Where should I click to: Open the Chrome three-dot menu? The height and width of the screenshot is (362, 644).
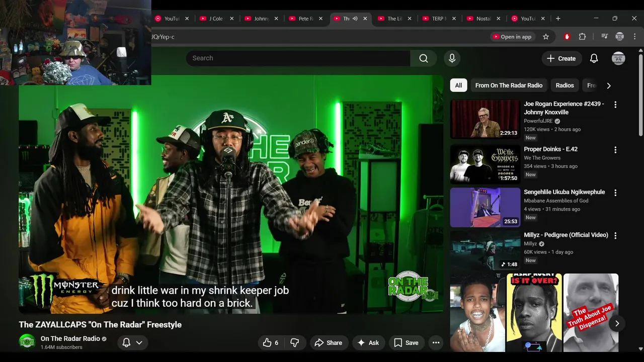pyautogui.click(x=635, y=37)
